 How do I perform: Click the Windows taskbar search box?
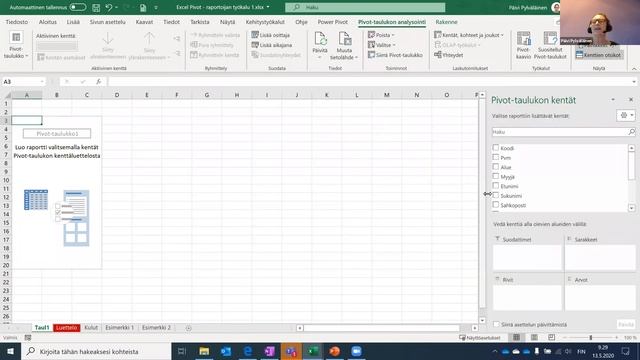pyautogui.click(x=96, y=351)
